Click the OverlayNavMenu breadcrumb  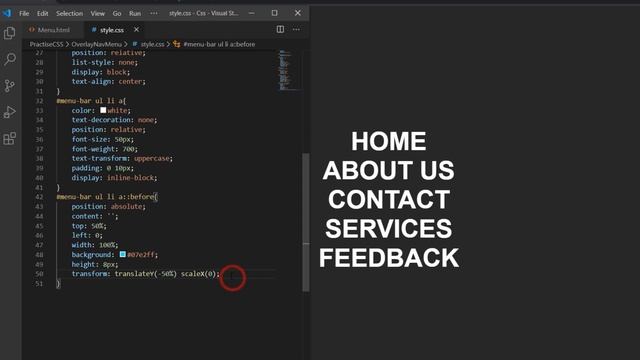click(97, 44)
